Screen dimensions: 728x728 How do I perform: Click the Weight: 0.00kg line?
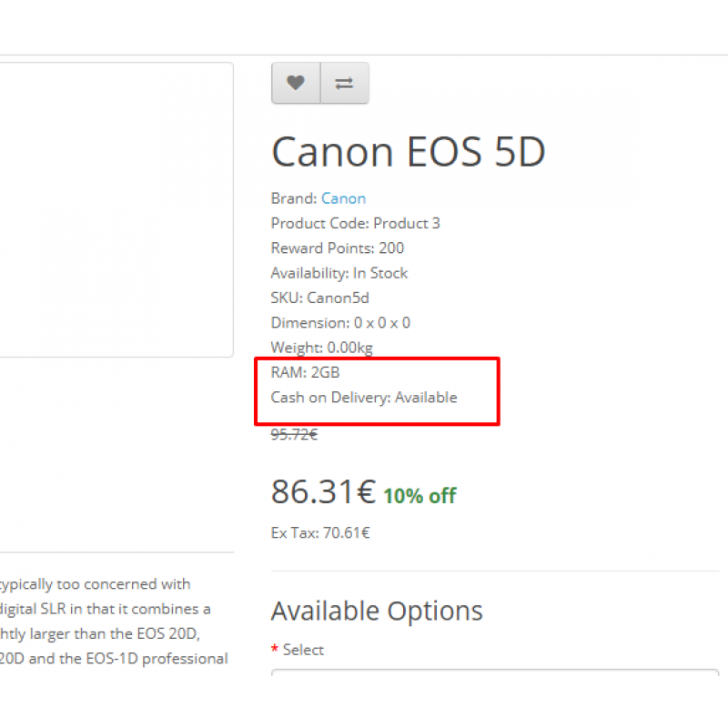coord(322,348)
